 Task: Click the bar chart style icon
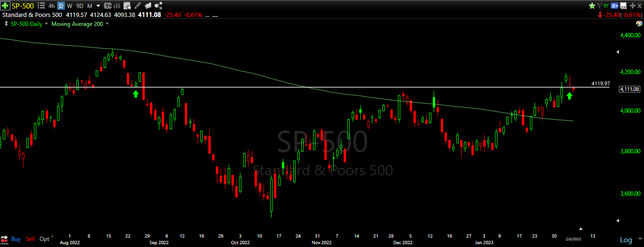coord(117,6)
